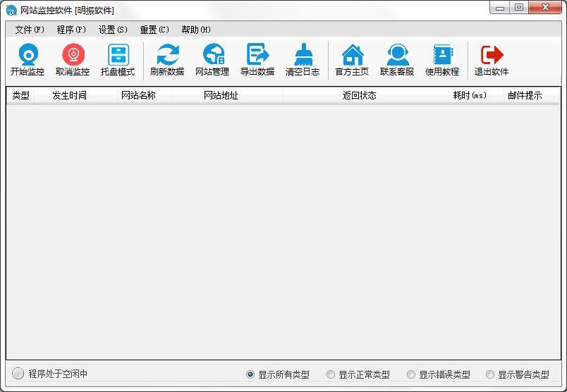Export data using 导出数据 icon
The width and height of the screenshot is (567, 392).
[257, 60]
